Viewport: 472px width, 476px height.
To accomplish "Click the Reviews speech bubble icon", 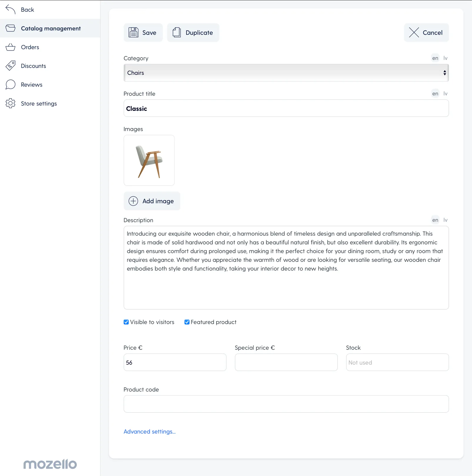I will click(x=10, y=85).
